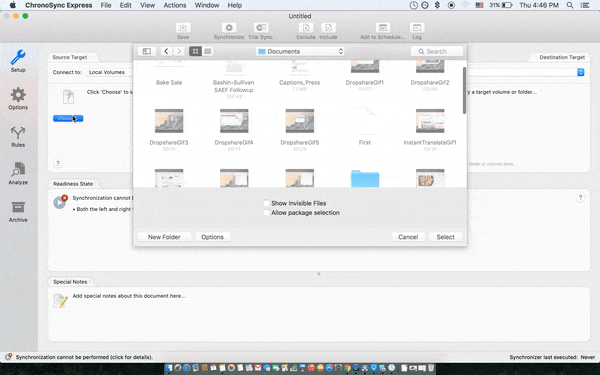
Task: Open the Destination Target connect dropdown arrow
Action: coord(580,72)
